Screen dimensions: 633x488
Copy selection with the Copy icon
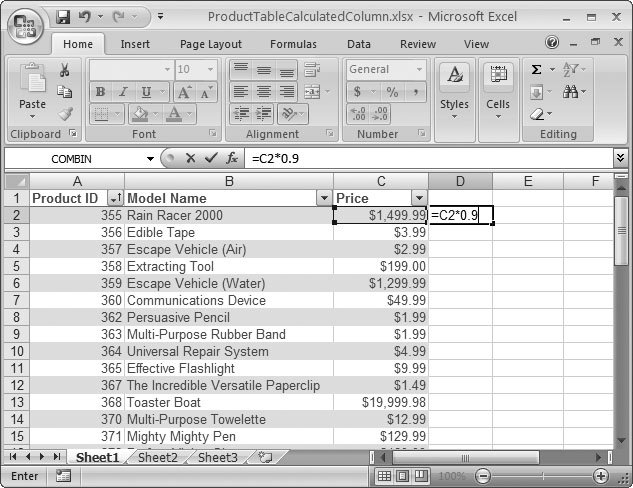(x=64, y=92)
